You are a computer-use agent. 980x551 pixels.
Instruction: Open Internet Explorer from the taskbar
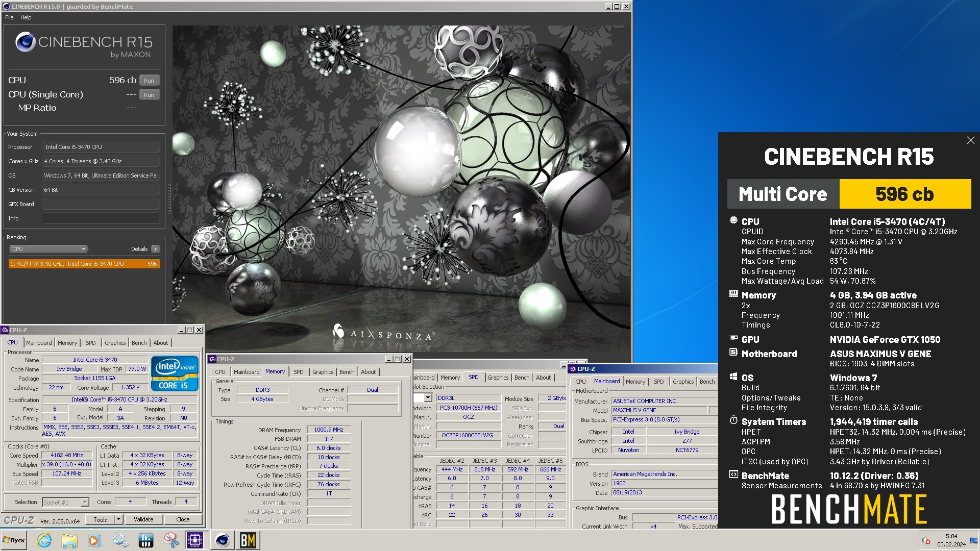click(x=44, y=540)
